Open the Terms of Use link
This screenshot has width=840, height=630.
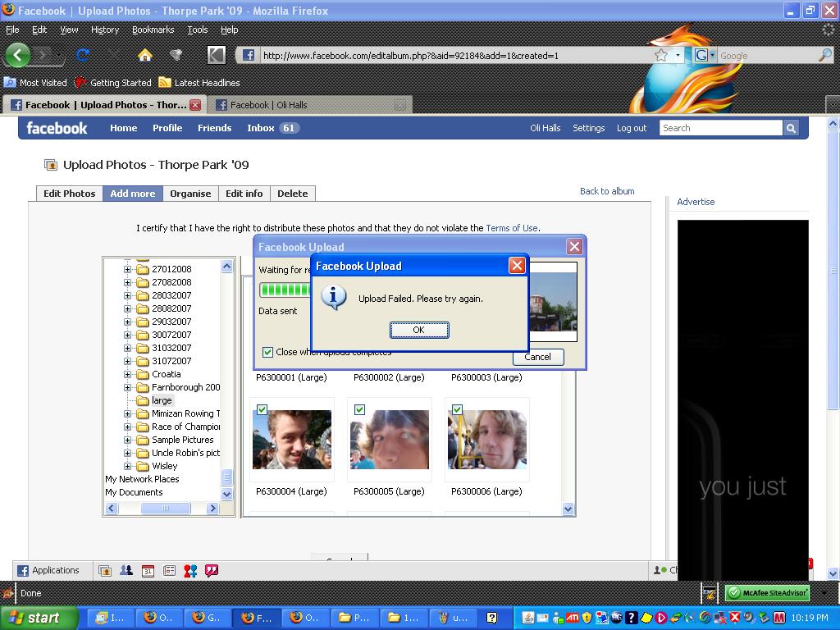pyautogui.click(x=512, y=228)
